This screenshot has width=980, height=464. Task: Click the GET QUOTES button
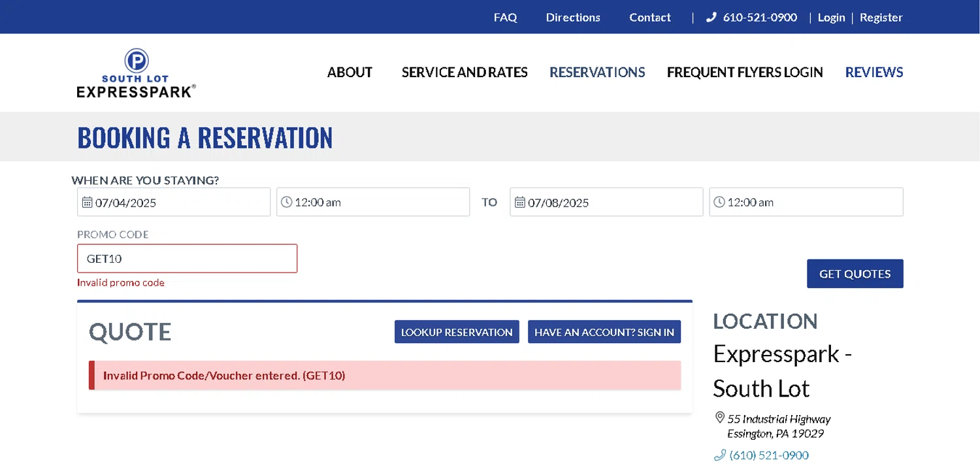pos(855,274)
